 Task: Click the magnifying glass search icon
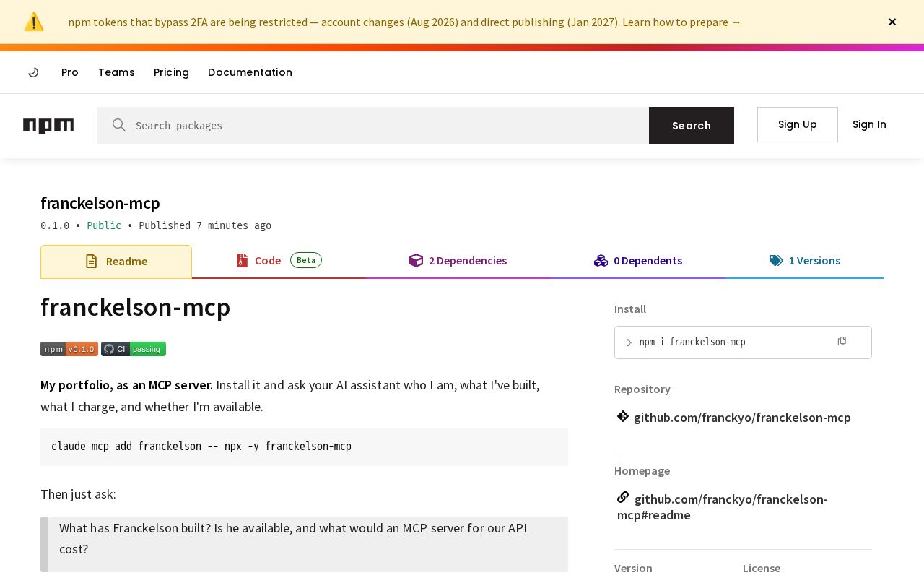click(119, 125)
